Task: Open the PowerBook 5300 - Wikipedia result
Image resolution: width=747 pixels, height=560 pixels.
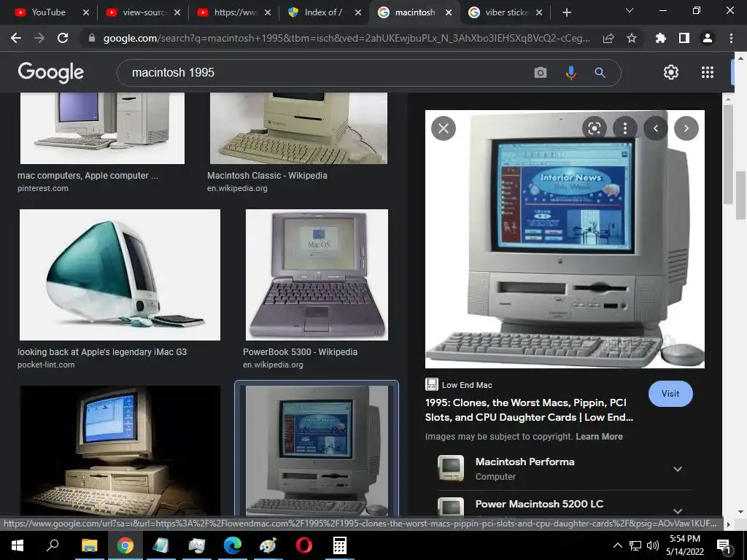Action: point(300,352)
